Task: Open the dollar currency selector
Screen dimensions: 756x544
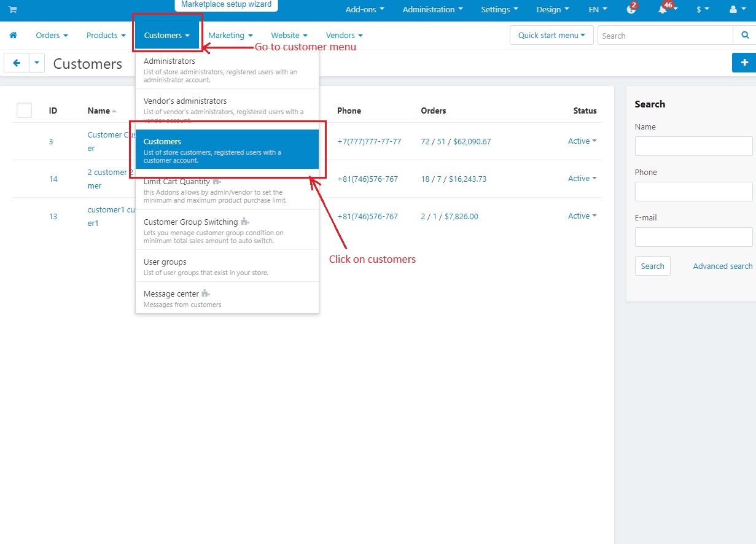Action: pyautogui.click(x=703, y=10)
